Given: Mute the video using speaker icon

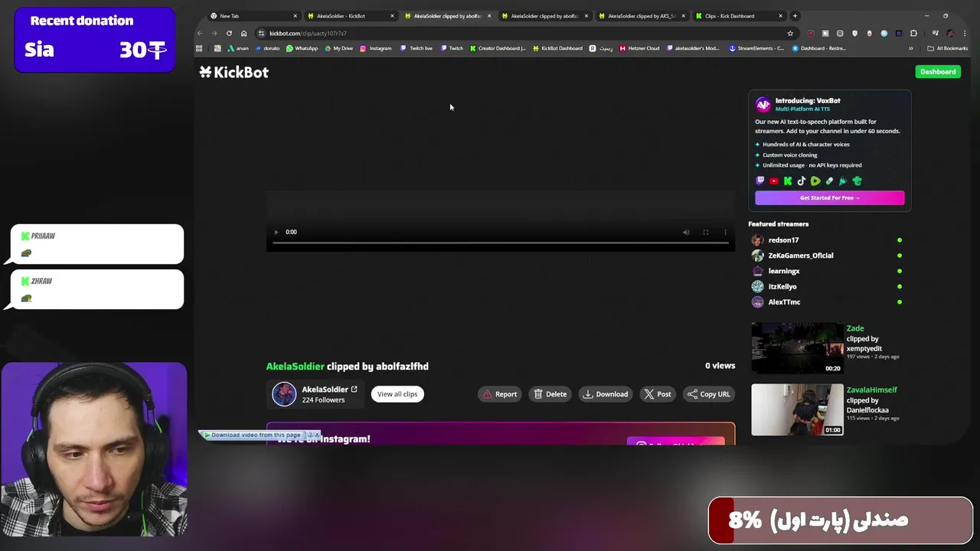Looking at the screenshot, I should click(686, 232).
